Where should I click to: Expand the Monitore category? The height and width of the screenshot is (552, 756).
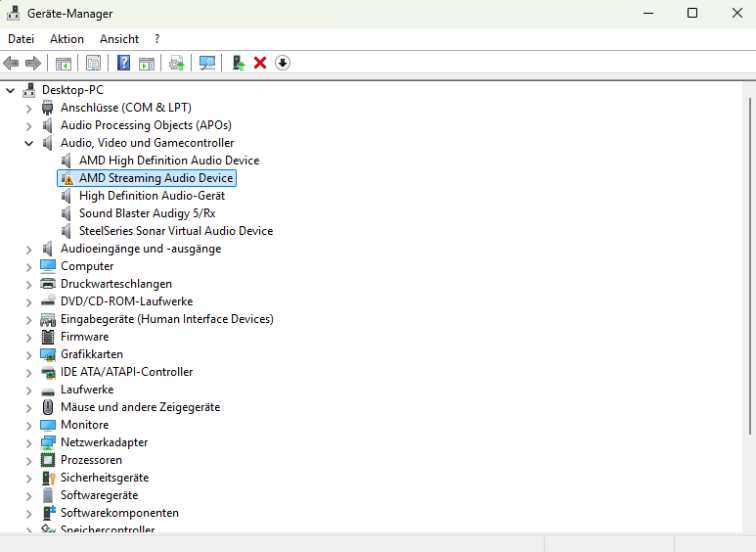pos(29,426)
